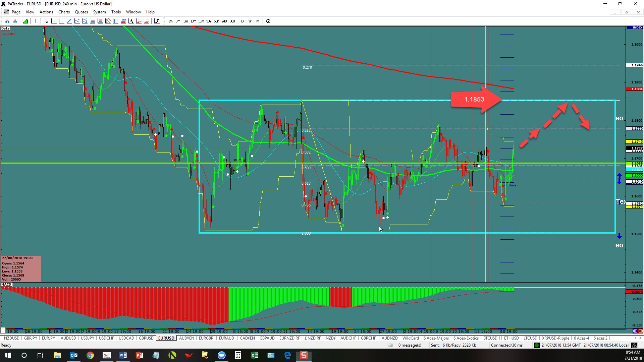
Task: Click the clock timeframe icon
Action: (268, 21)
